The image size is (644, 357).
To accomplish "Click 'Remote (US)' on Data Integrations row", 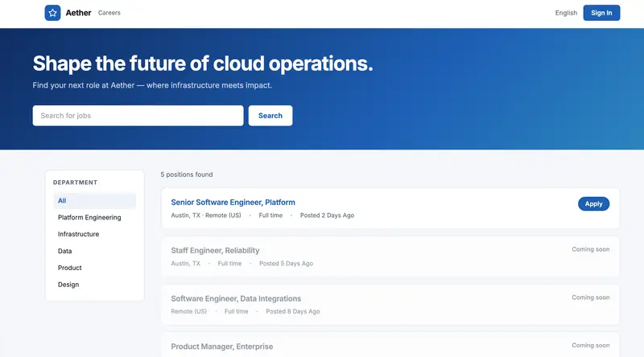I will pyautogui.click(x=189, y=311).
